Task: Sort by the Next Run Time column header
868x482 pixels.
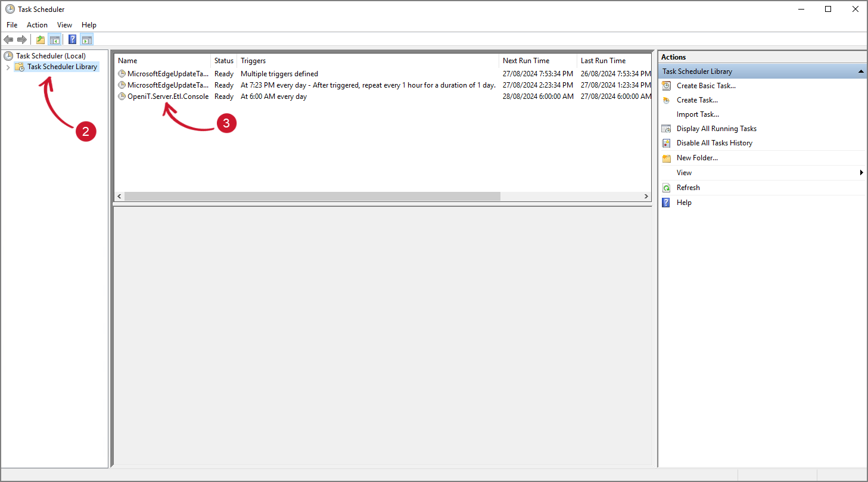Action: [x=539, y=61]
